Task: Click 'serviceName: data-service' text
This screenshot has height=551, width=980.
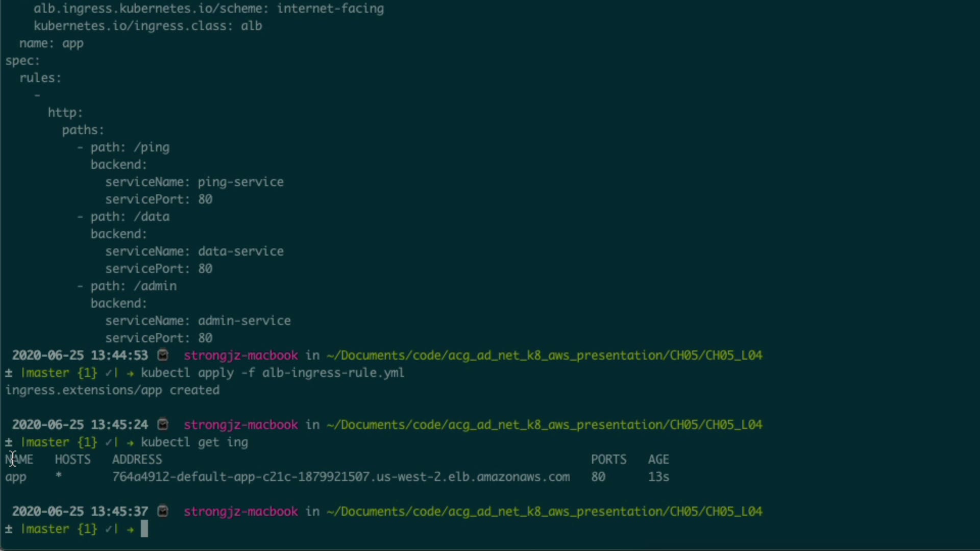Action: pos(194,252)
